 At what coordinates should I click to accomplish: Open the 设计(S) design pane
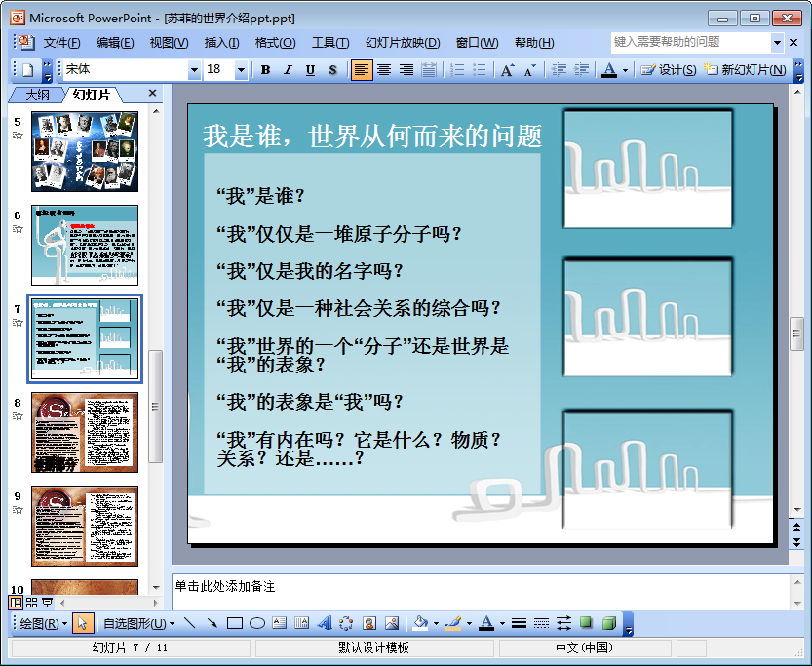click(x=668, y=70)
